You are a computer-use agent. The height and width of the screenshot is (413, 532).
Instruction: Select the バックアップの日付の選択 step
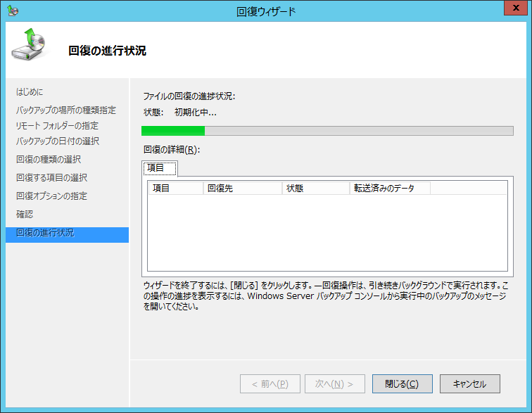(x=57, y=141)
